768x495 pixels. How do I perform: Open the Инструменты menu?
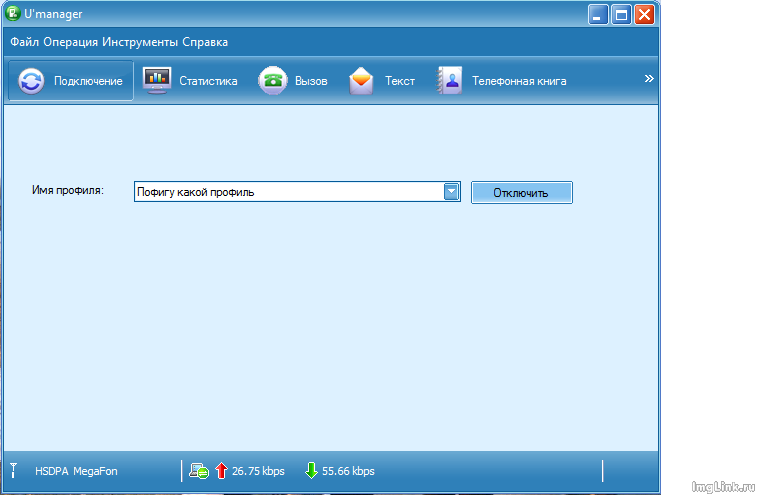point(140,42)
